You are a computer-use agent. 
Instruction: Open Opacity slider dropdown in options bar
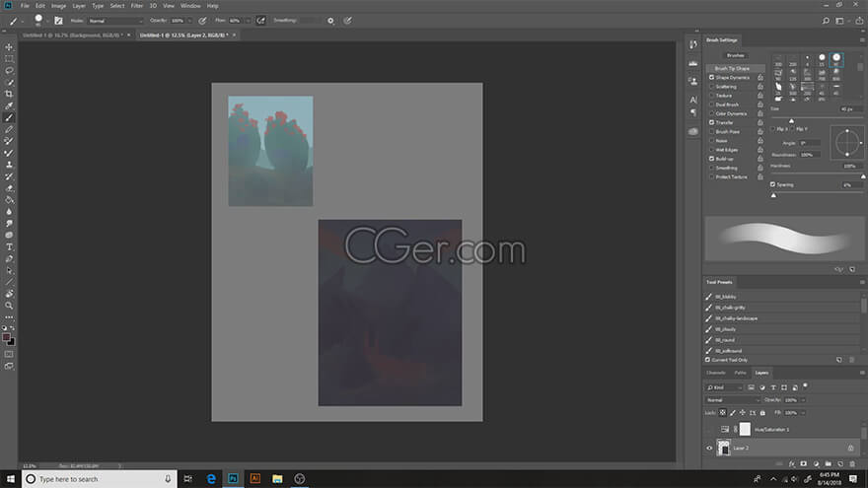pos(189,21)
